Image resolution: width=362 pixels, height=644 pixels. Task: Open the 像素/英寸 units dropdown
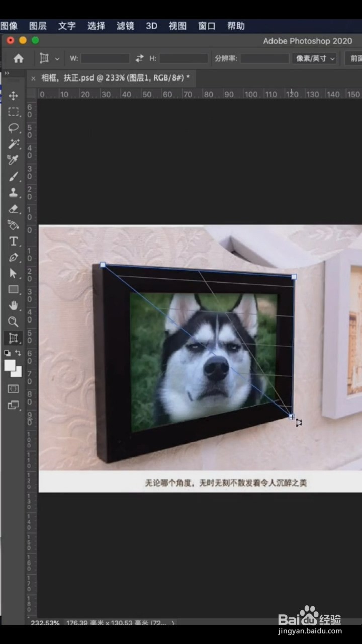(x=315, y=59)
